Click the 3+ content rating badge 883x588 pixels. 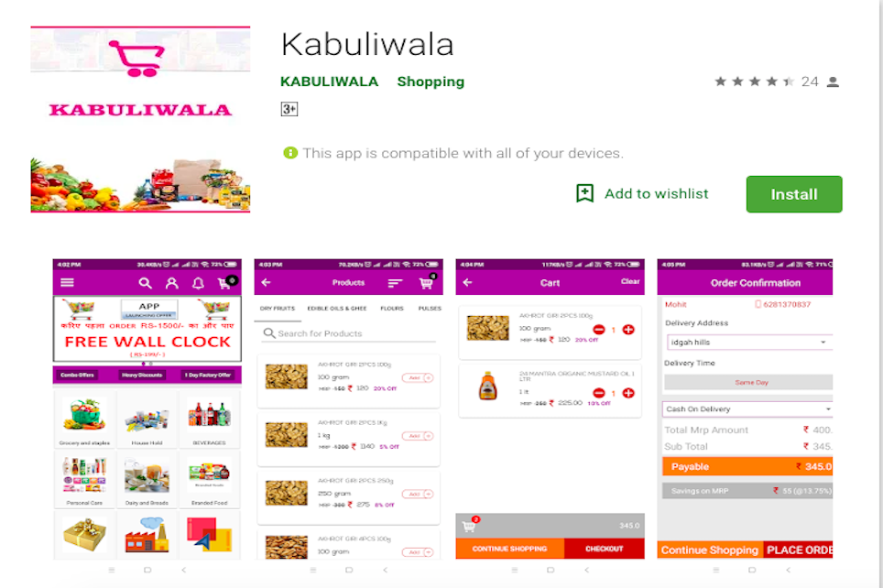(x=289, y=109)
